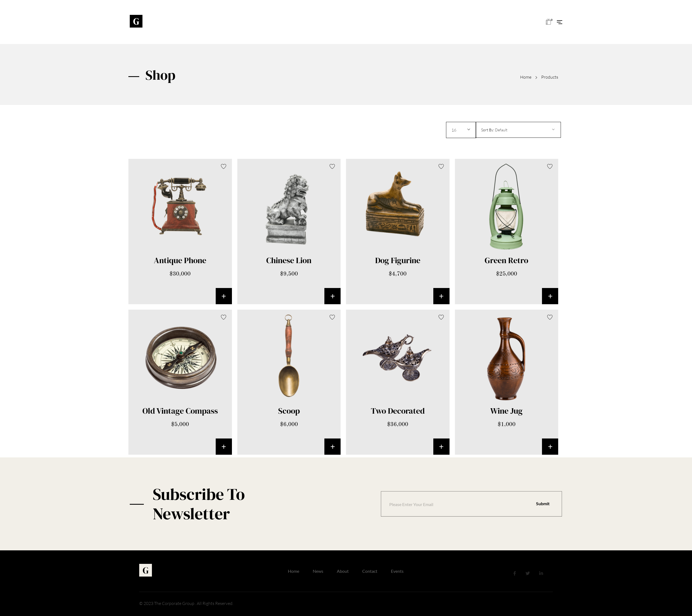The image size is (692, 616).
Task: Open the Twitter icon in footer
Action: pos(527,573)
